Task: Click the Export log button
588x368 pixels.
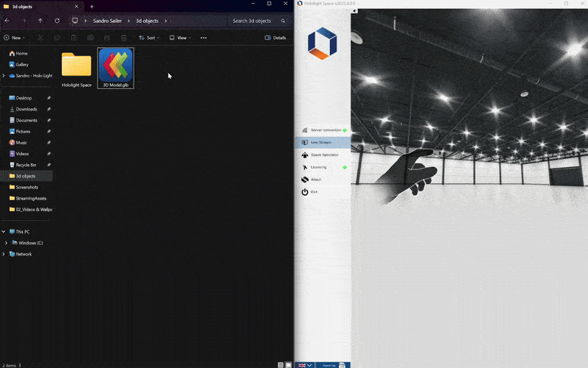Action: tap(332, 365)
